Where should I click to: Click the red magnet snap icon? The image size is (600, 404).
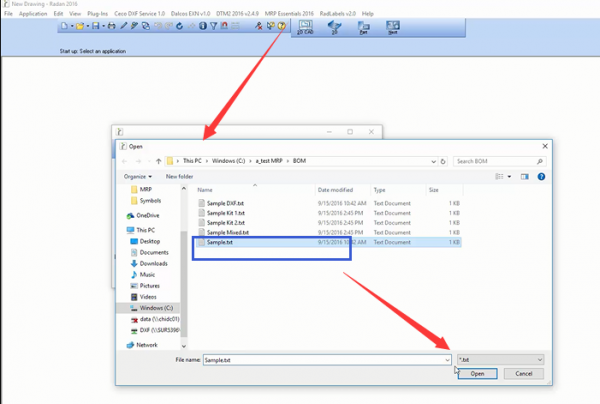point(224,26)
